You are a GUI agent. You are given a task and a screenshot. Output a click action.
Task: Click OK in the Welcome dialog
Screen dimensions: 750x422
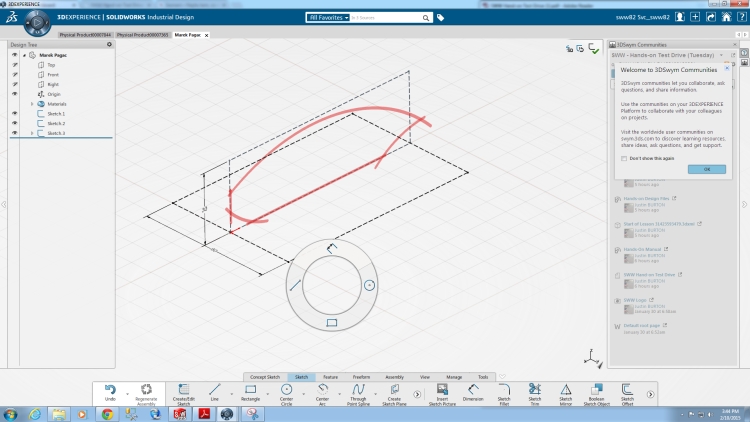tap(706, 169)
